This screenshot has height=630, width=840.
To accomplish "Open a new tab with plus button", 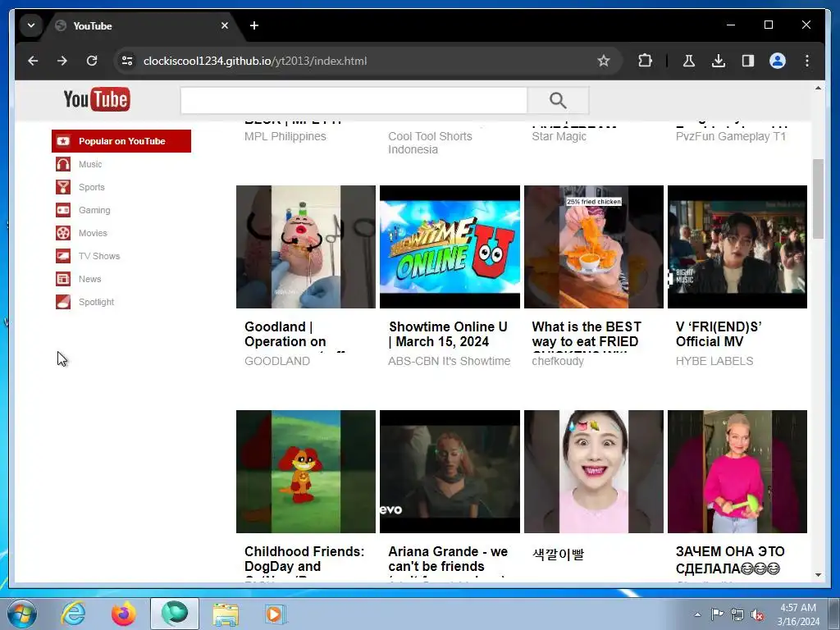I will tap(254, 25).
